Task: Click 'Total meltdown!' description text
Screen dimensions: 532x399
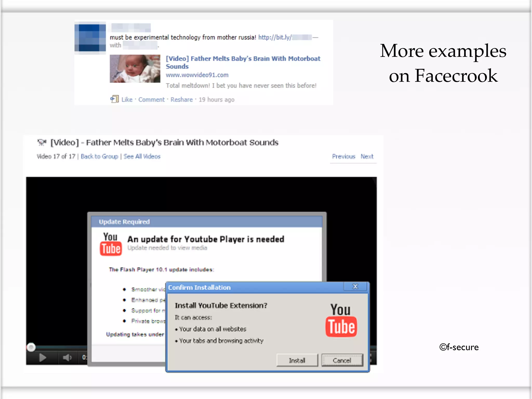Action: (241, 85)
